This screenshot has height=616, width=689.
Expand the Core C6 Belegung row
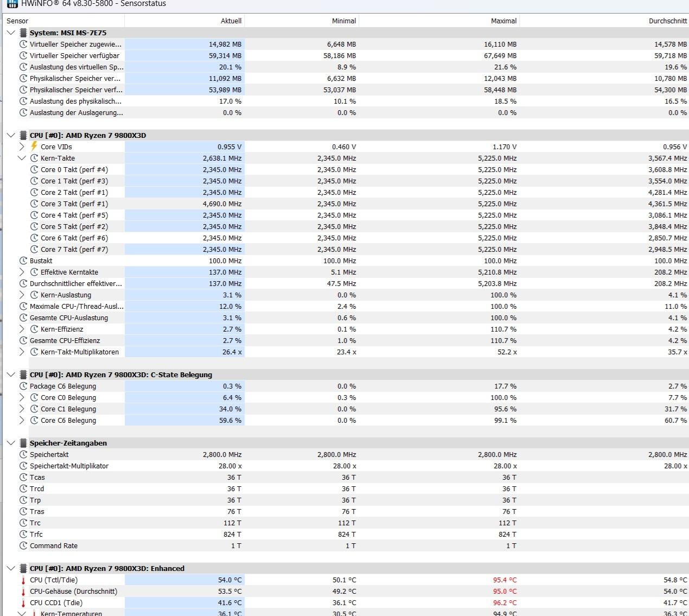click(x=22, y=420)
